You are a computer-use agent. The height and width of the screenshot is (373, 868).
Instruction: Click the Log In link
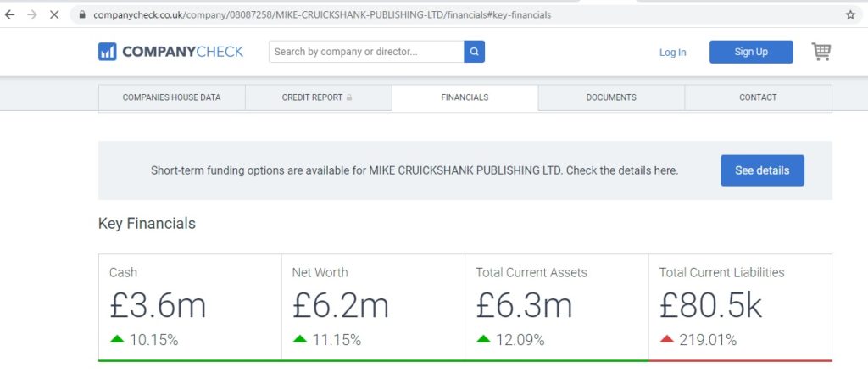click(672, 52)
